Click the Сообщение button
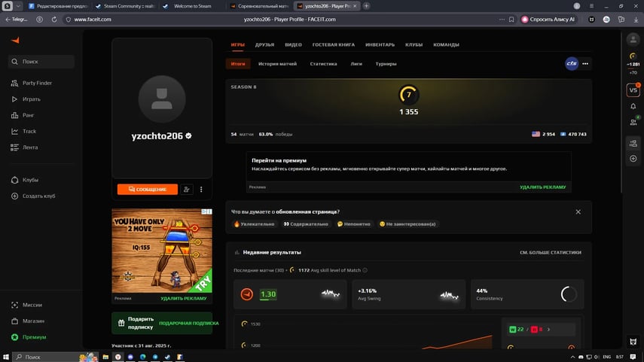Image resolution: width=644 pixels, height=362 pixels. 148,189
